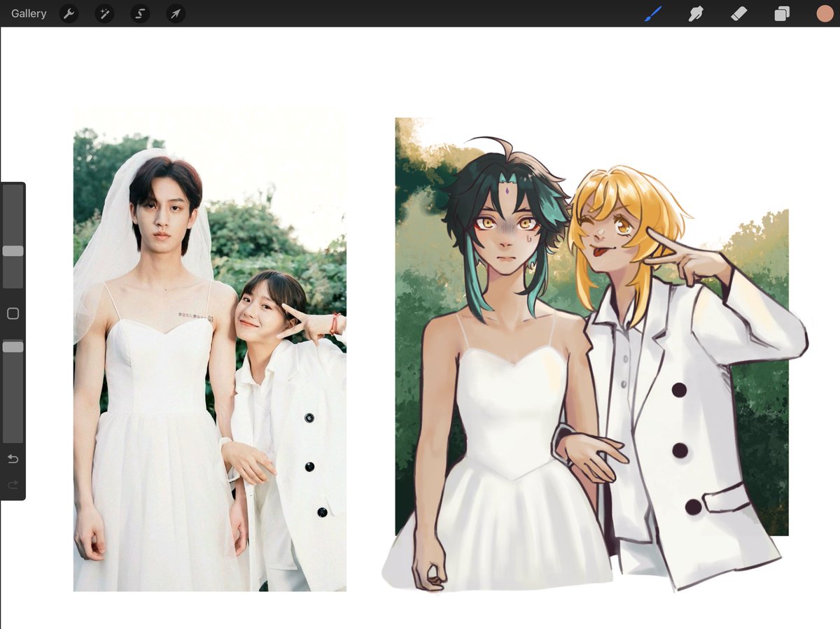Undo the last stroke
840x629 pixels.
tap(13, 459)
